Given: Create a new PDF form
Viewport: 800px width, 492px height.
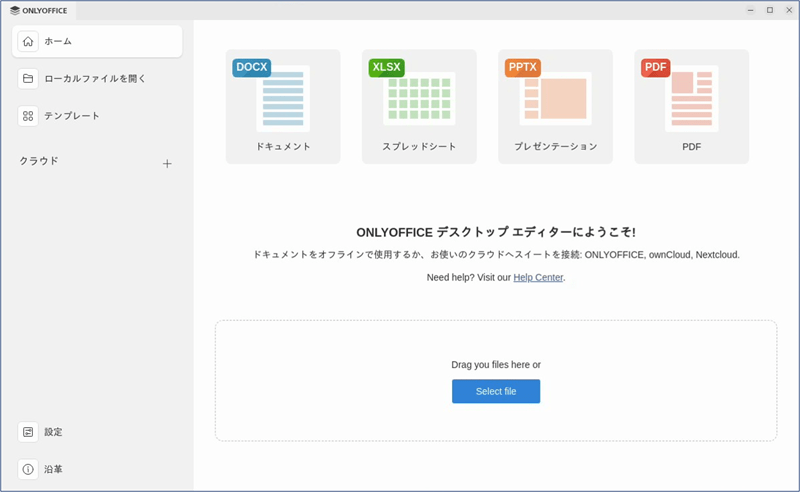Looking at the screenshot, I should [692, 107].
